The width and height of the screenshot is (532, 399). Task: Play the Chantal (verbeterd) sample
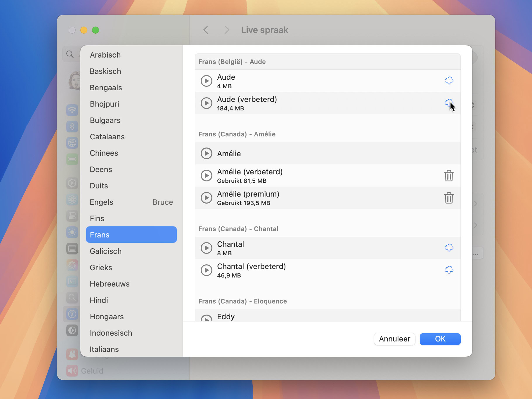[207, 270]
